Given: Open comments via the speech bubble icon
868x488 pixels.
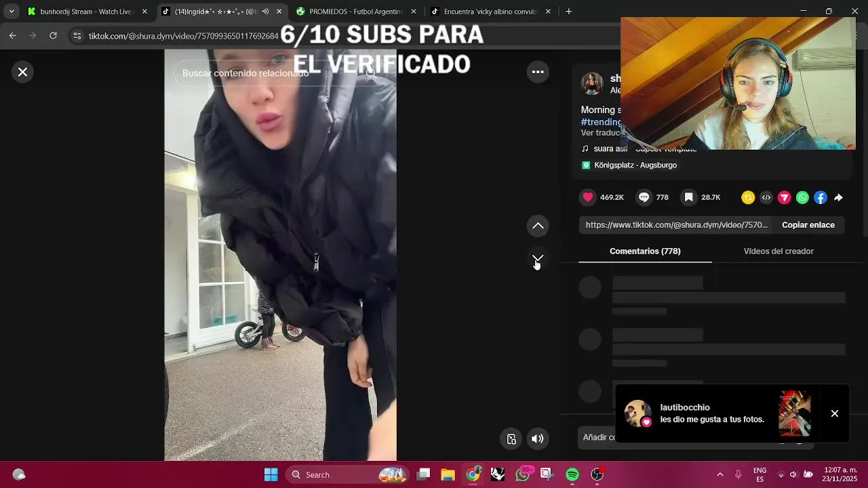Looking at the screenshot, I should click(x=644, y=197).
